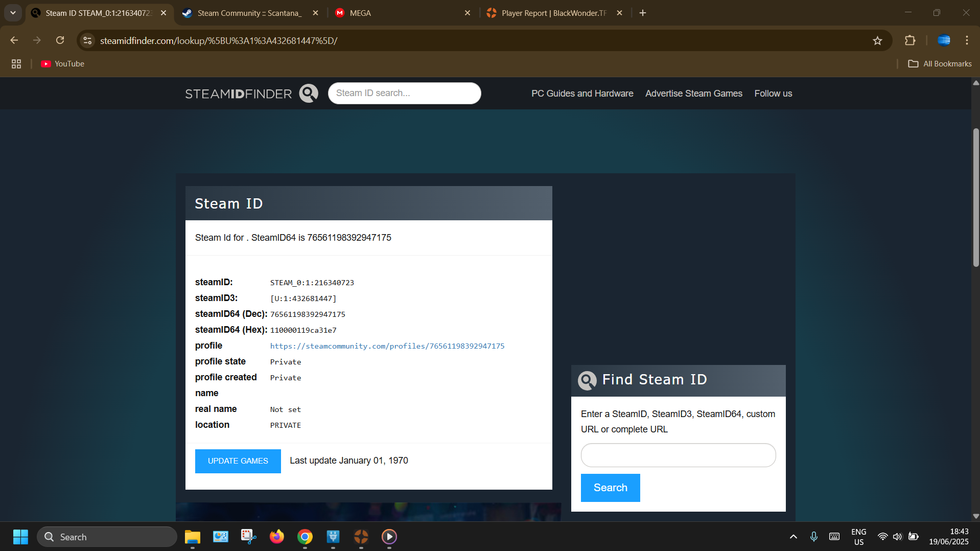
Task: Open File Explorer from taskbar
Action: (192, 537)
